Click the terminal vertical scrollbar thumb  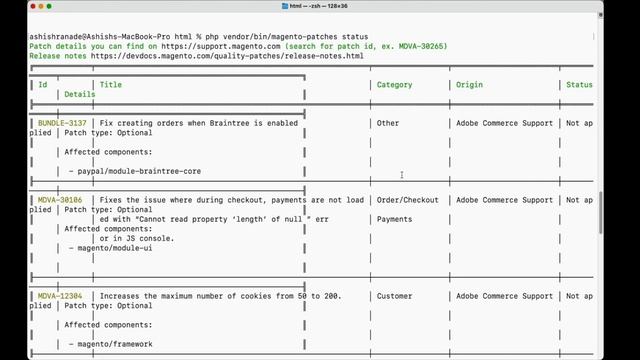600,213
